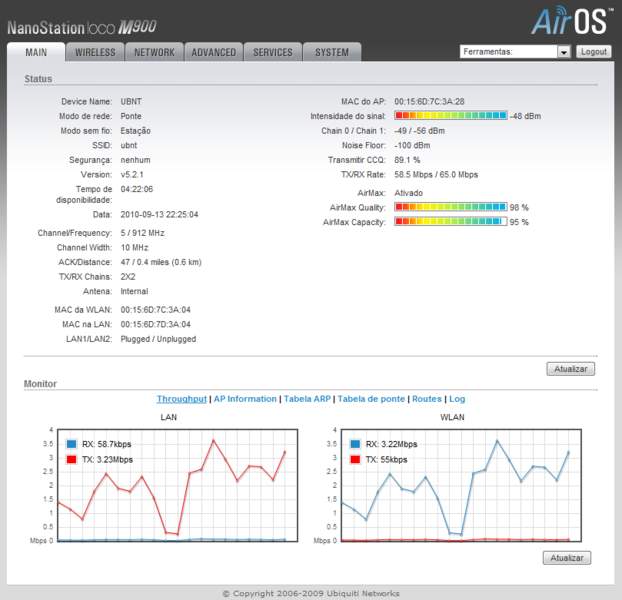Click Channel Width value 10 MHz
The image size is (622, 600).
134,247
